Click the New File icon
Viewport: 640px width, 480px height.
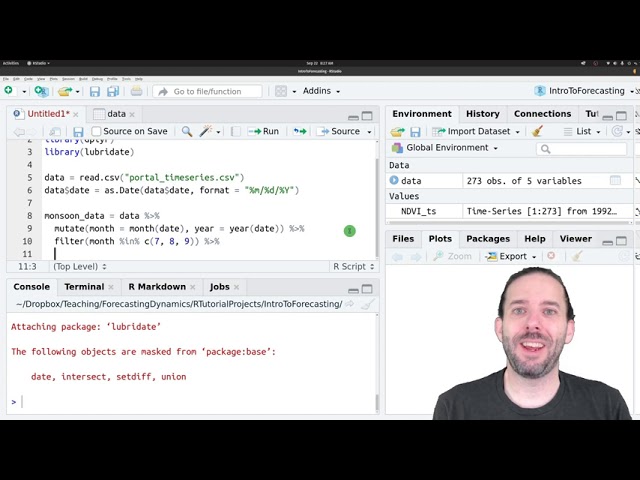(x=9, y=91)
